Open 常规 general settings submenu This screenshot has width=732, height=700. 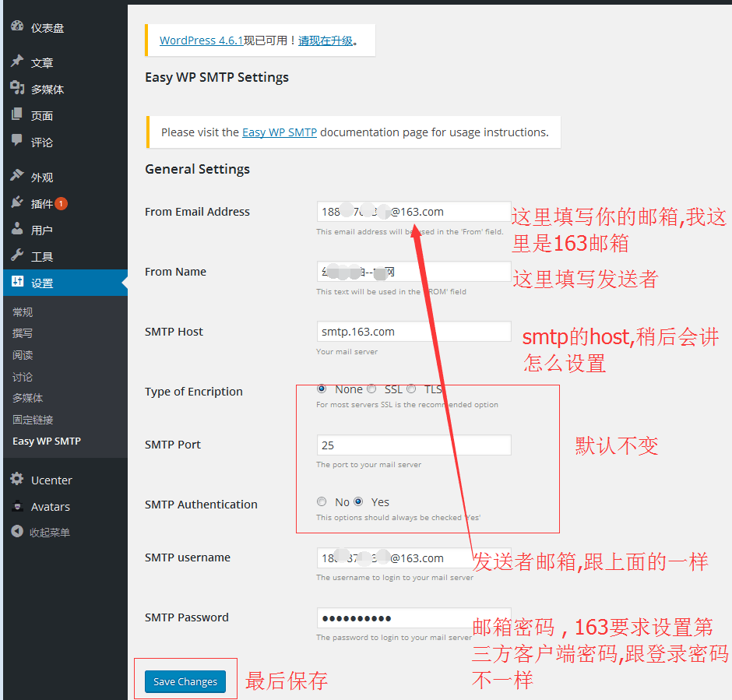tap(23, 312)
